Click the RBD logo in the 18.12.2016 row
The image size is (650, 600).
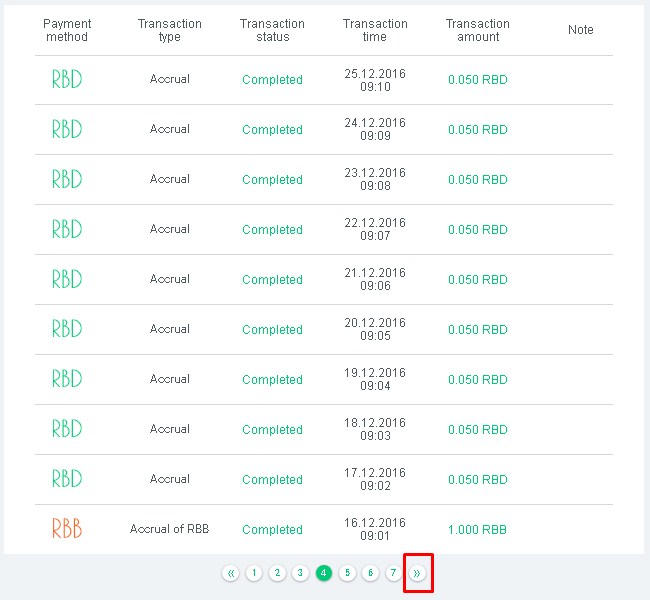click(67, 429)
